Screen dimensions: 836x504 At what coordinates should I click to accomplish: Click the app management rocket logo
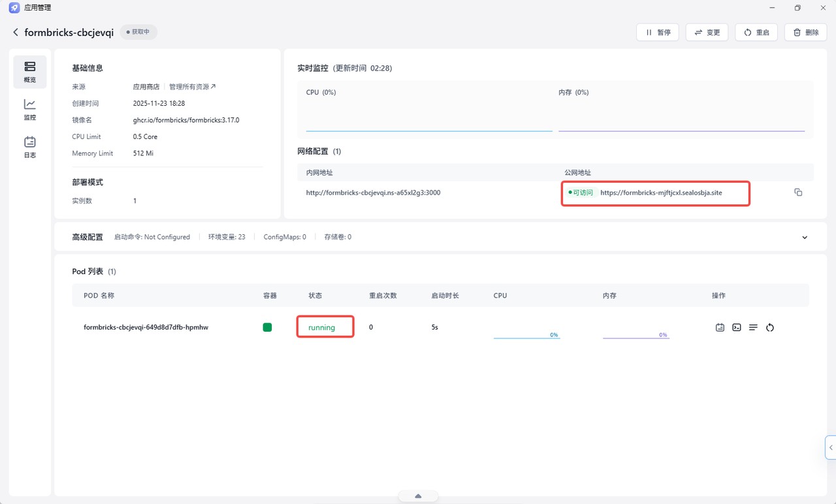coord(14,8)
